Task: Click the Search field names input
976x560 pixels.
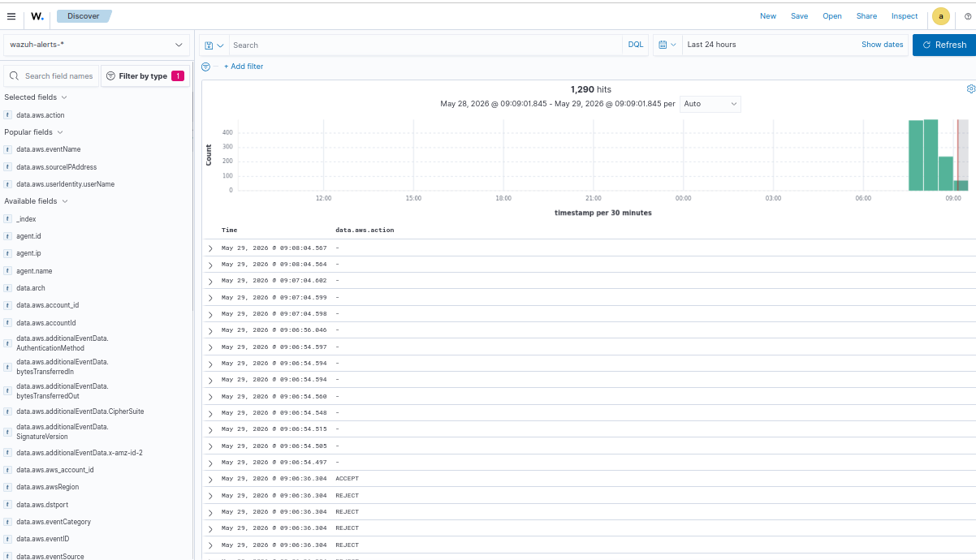Action: pos(59,76)
